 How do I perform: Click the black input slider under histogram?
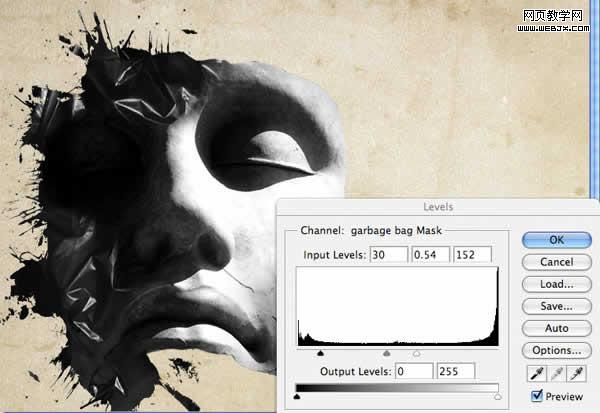point(321,353)
